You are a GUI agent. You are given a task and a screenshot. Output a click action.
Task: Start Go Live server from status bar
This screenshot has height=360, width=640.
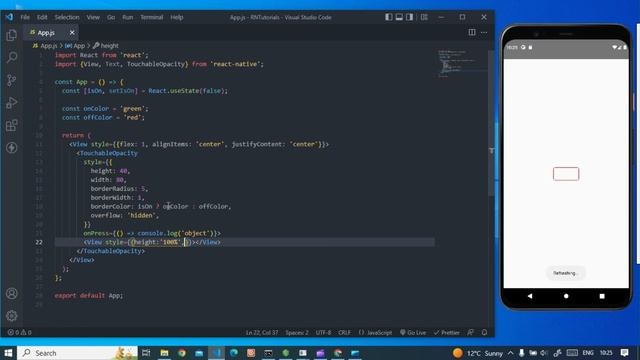pos(413,332)
